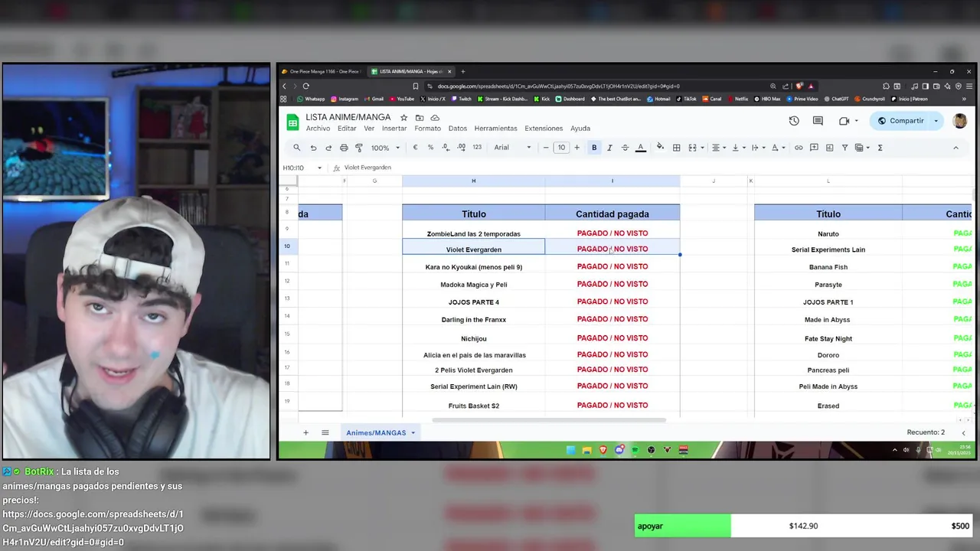Check cloud save status icon
The height and width of the screenshot is (551, 980).
tap(435, 118)
